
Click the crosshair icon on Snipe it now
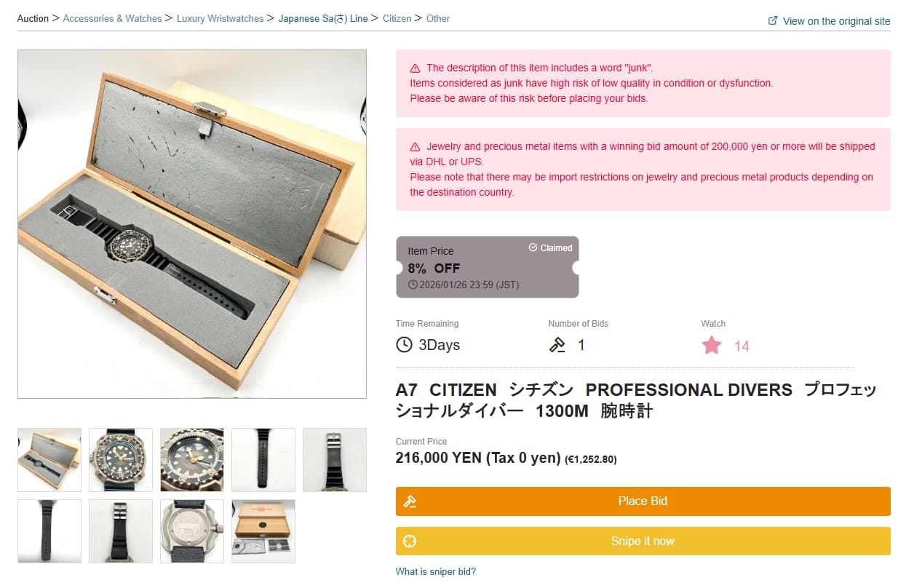(x=410, y=541)
